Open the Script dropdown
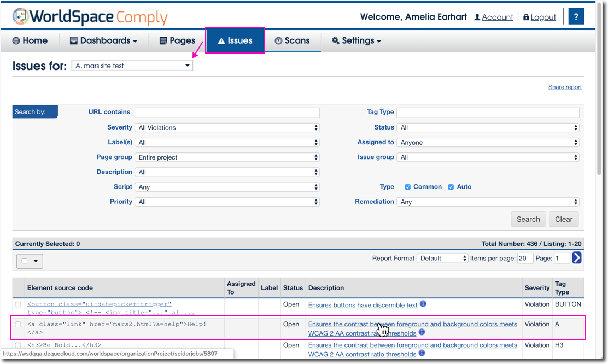This screenshot has width=608, height=364. click(227, 187)
